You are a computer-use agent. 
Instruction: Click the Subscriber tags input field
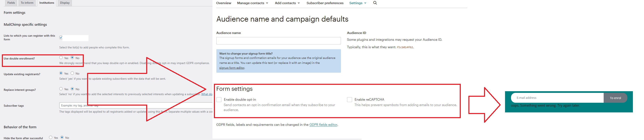coord(136,105)
